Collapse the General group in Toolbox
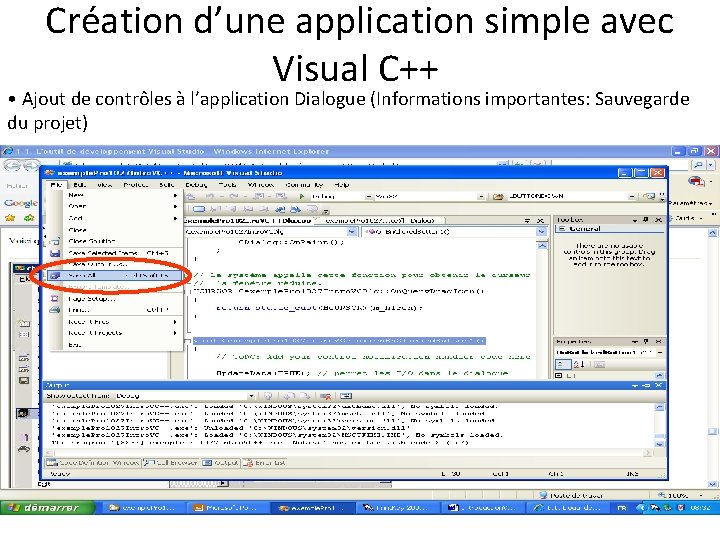720x540 pixels. [561, 229]
